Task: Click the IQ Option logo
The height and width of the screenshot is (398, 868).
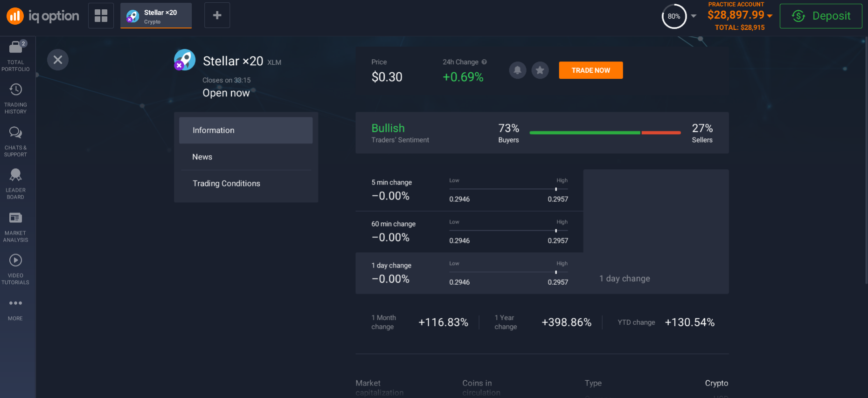Action: point(42,16)
